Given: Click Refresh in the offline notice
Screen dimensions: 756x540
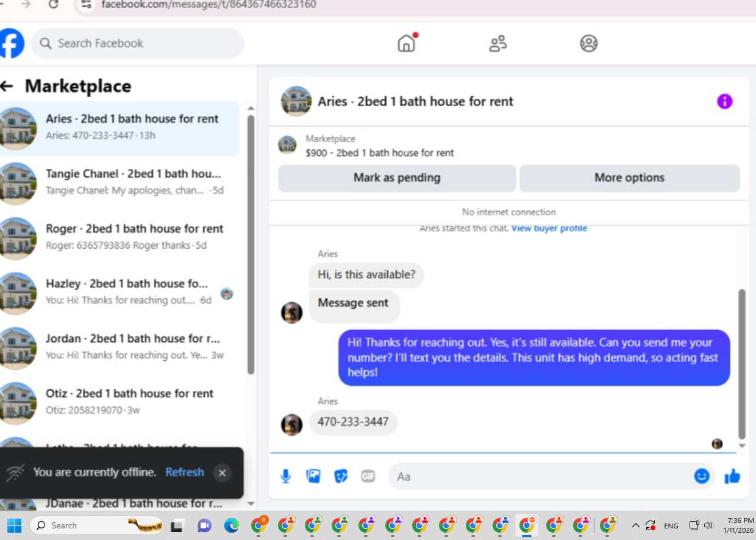Looking at the screenshot, I should [x=185, y=472].
